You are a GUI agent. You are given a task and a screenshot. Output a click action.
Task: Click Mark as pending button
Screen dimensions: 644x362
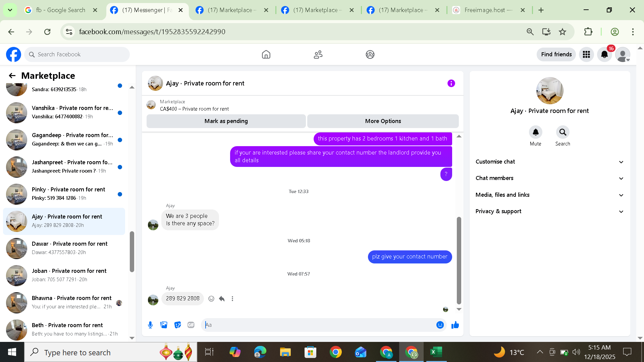226,121
